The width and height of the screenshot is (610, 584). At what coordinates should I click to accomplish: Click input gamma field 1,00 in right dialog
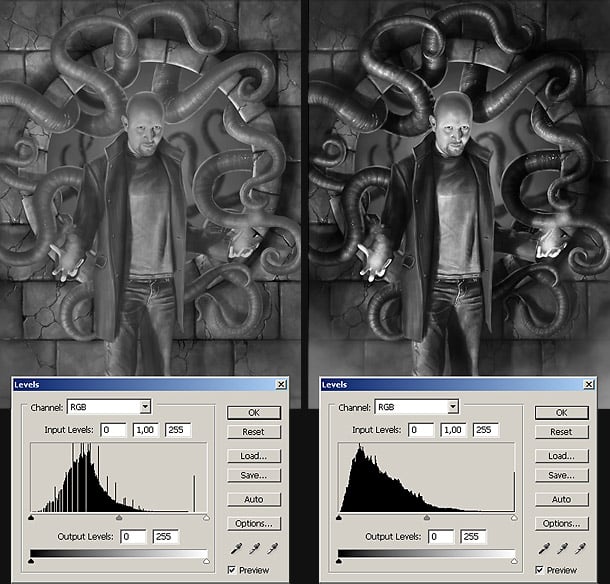(x=454, y=430)
